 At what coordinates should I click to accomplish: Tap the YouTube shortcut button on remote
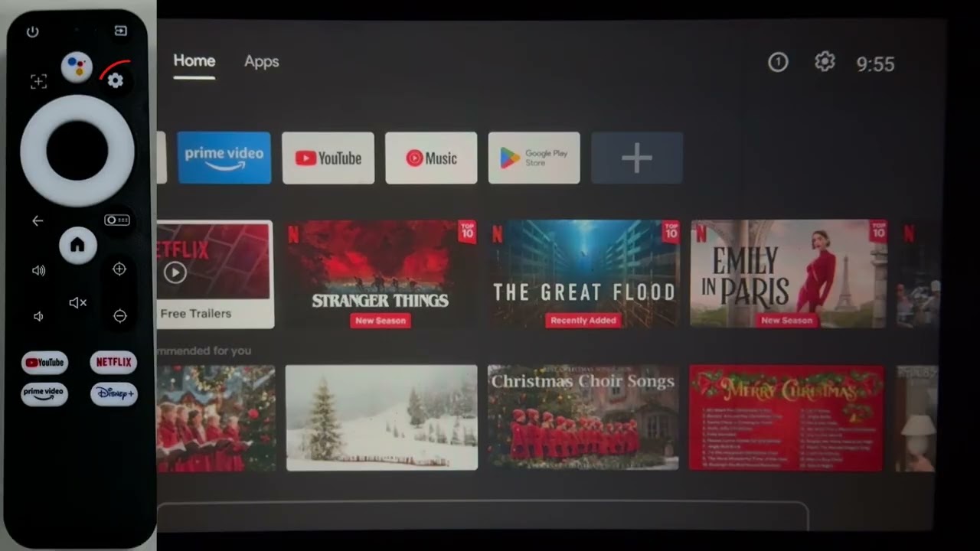click(x=44, y=362)
